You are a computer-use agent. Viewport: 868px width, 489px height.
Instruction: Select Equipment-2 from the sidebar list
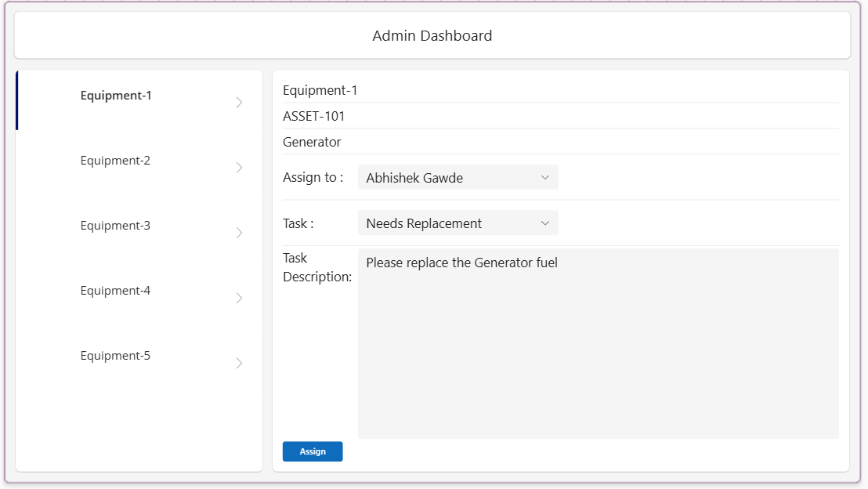tap(115, 160)
